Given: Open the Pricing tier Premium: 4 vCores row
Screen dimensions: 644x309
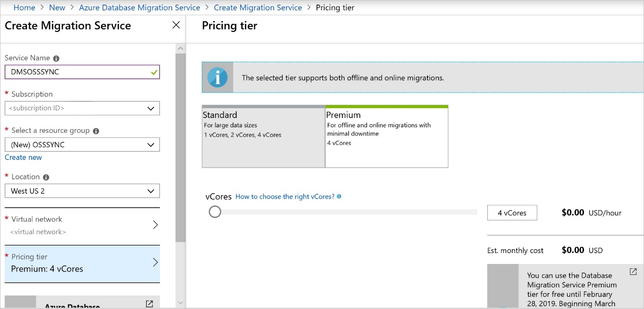Looking at the screenshot, I should pos(82,264).
